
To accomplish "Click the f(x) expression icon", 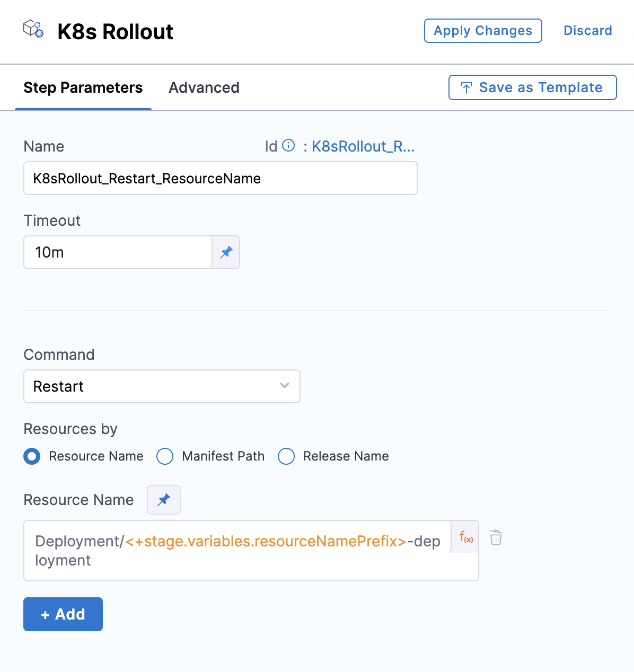I will pos(466,537).
